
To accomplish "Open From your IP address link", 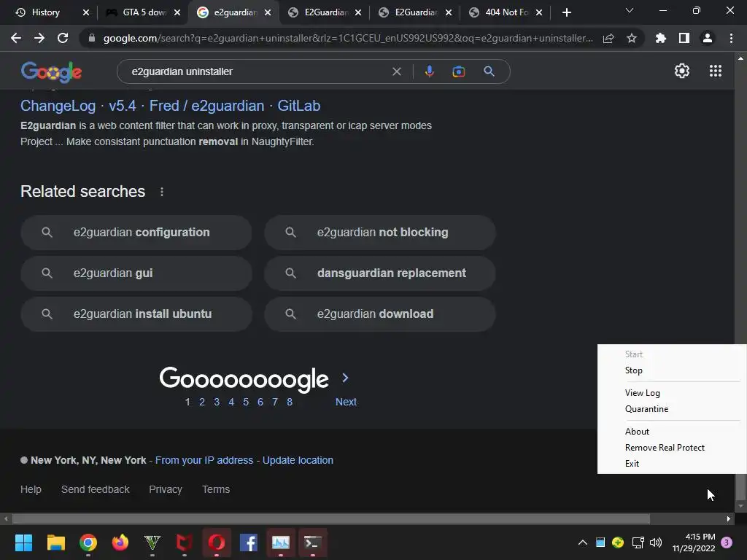I will (204, 461).
